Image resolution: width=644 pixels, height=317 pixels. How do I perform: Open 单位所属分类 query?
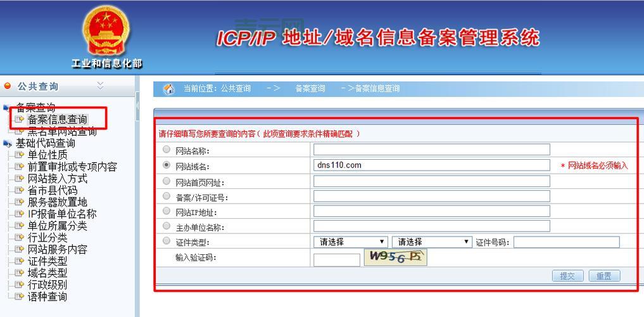pos(58,226)
